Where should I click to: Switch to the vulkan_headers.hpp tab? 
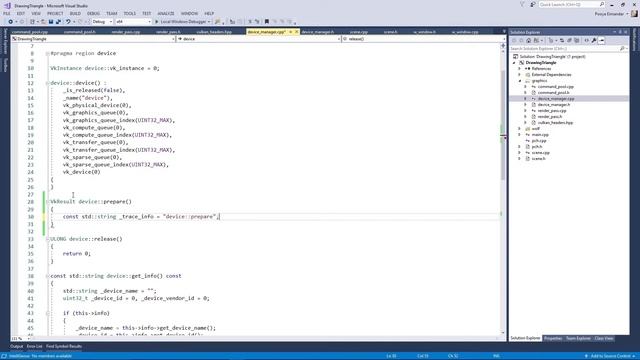point(214,32)
